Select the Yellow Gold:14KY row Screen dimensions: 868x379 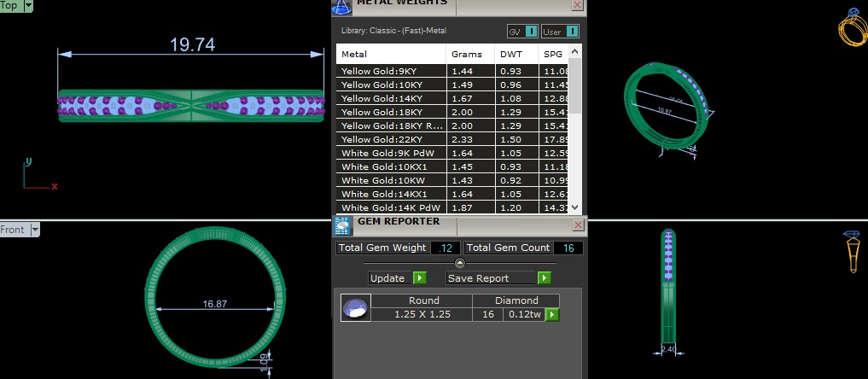[x=452, y=98]
